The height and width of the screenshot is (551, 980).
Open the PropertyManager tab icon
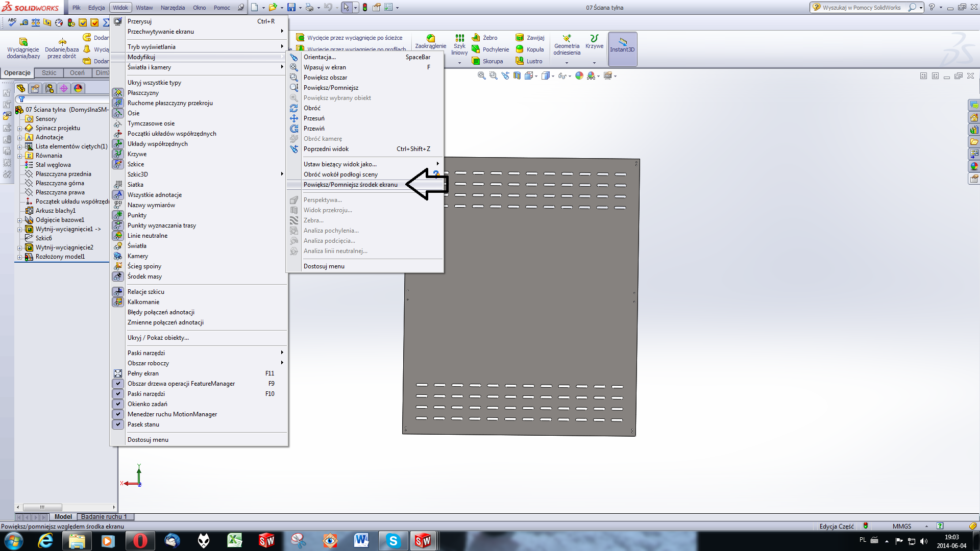(x=35, y=88)
